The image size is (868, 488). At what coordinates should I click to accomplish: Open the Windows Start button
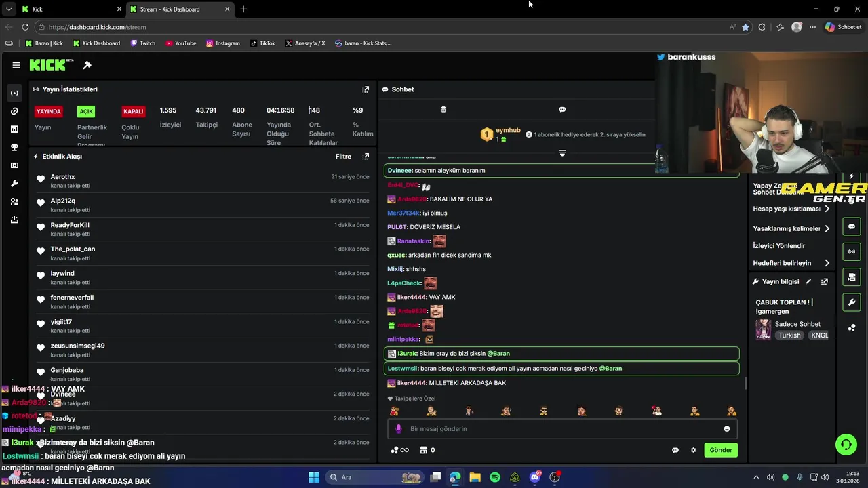coord(314,477)
